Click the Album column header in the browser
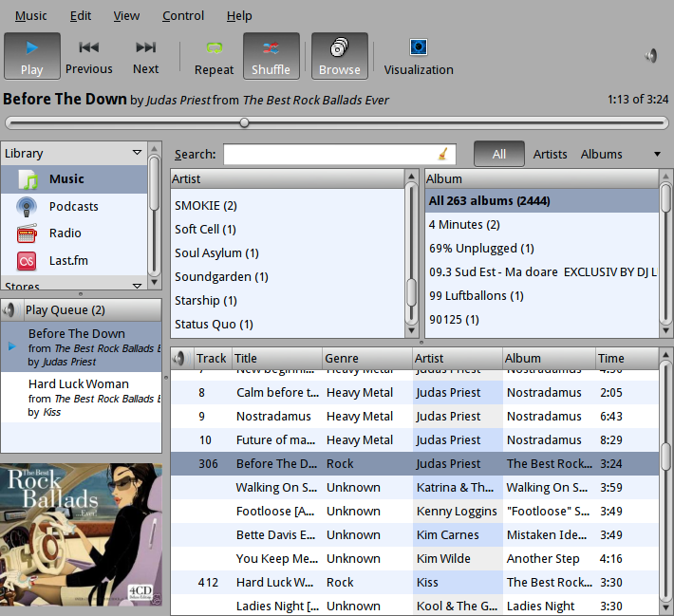Image resolution: width=674 pixels, height=616 pixels. [x=542, y=178]
